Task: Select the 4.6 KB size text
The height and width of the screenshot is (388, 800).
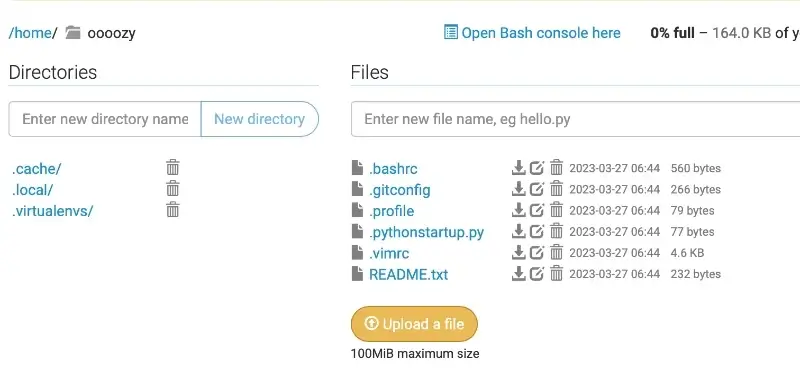Action: pyautogui.click(x=687, y=253)
